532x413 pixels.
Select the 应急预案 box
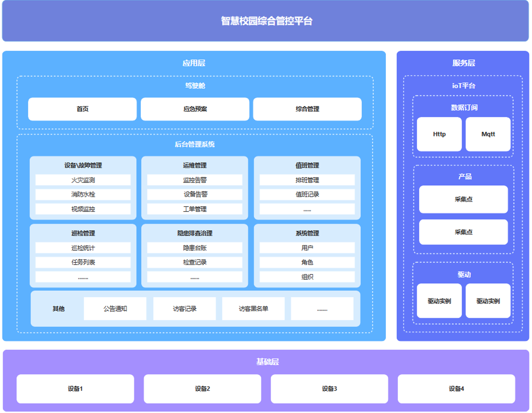coord(195,109)
